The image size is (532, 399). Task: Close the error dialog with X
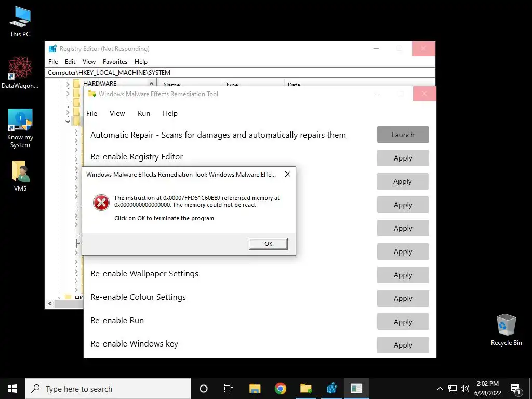[x=288, y=174]
